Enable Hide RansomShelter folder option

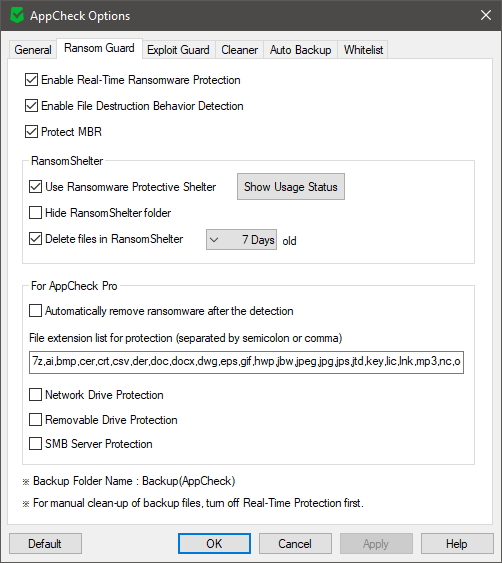[x=35, y=213]
